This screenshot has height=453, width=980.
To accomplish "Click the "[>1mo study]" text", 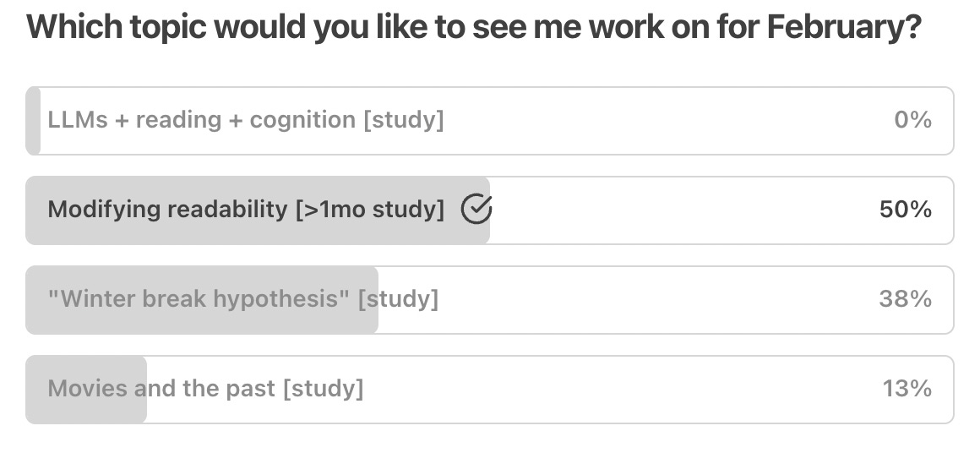I will (x=370, y=210).
